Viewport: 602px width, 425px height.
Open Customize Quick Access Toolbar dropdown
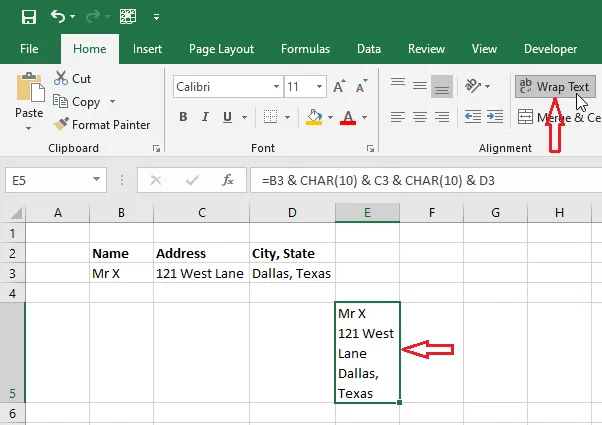tap(156, 17)
